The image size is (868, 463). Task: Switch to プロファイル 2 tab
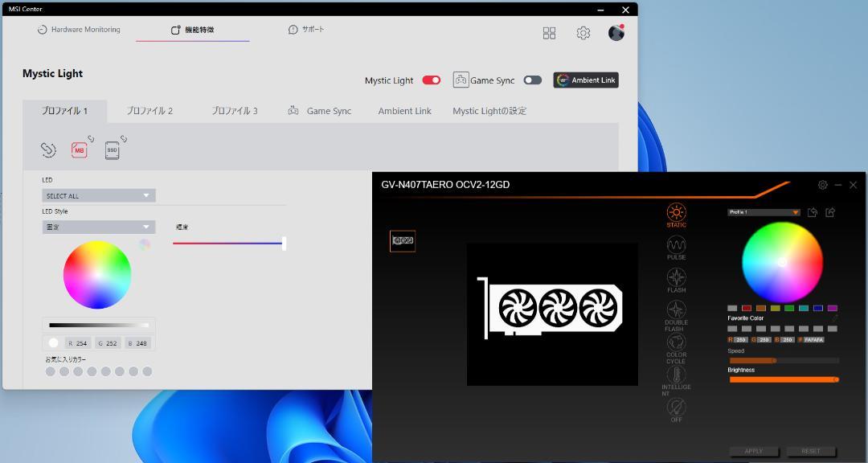(149, 111)
